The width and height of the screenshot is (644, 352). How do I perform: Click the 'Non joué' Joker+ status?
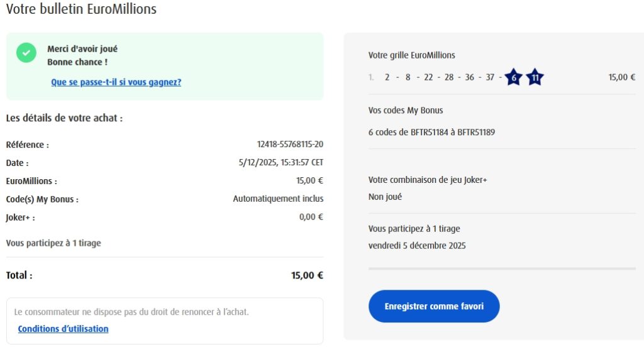(x=385, y=197)
